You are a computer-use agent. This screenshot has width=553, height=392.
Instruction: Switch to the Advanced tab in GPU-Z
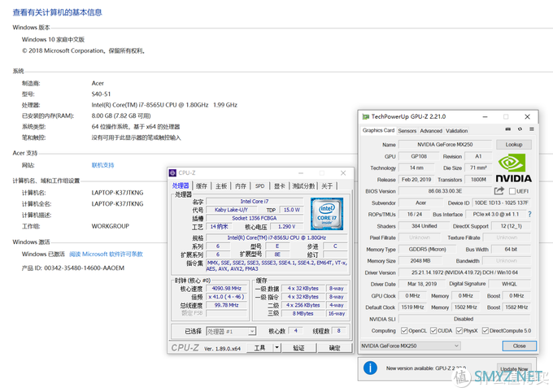pos(431,131)
